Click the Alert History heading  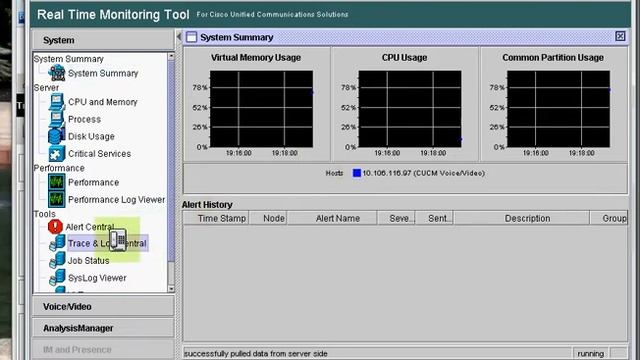[207, 204]
